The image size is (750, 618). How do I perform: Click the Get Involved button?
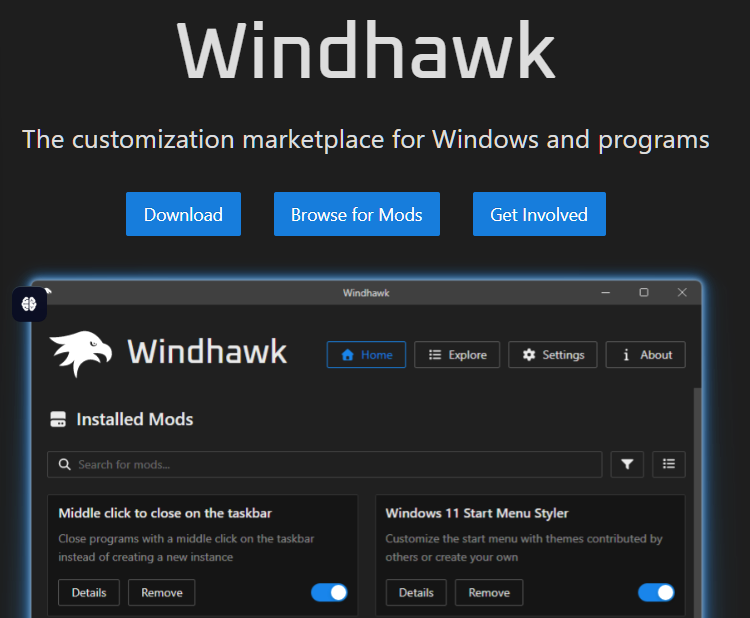pos(539,214)
